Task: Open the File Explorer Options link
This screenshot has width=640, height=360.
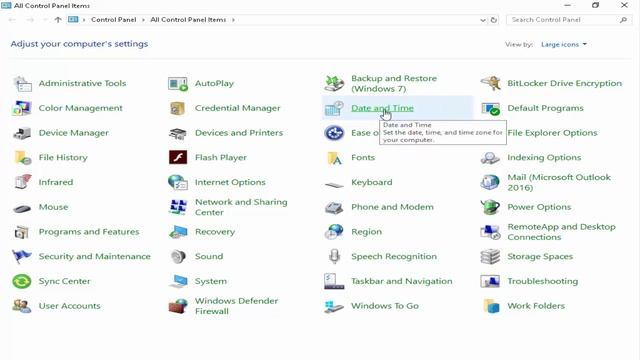Action: [552, 133]
